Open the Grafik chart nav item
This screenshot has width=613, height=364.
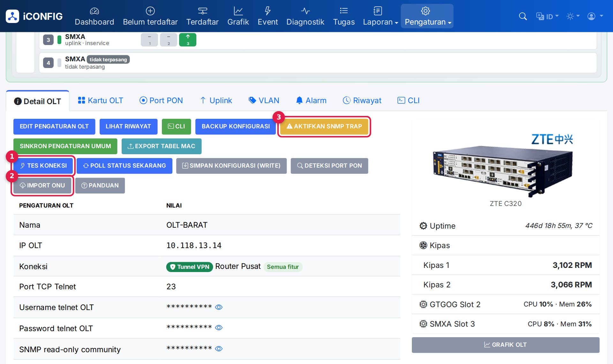click(238, 16)
